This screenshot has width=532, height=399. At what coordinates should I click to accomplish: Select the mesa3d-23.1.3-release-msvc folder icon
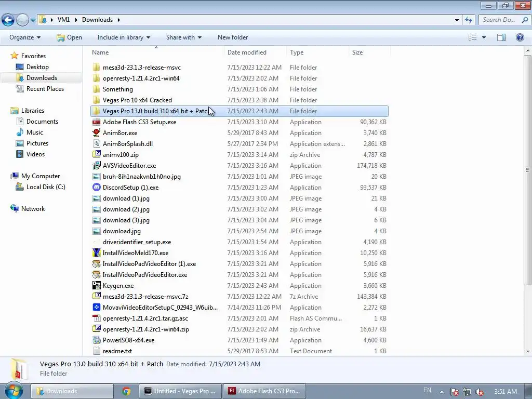point(96,67)
